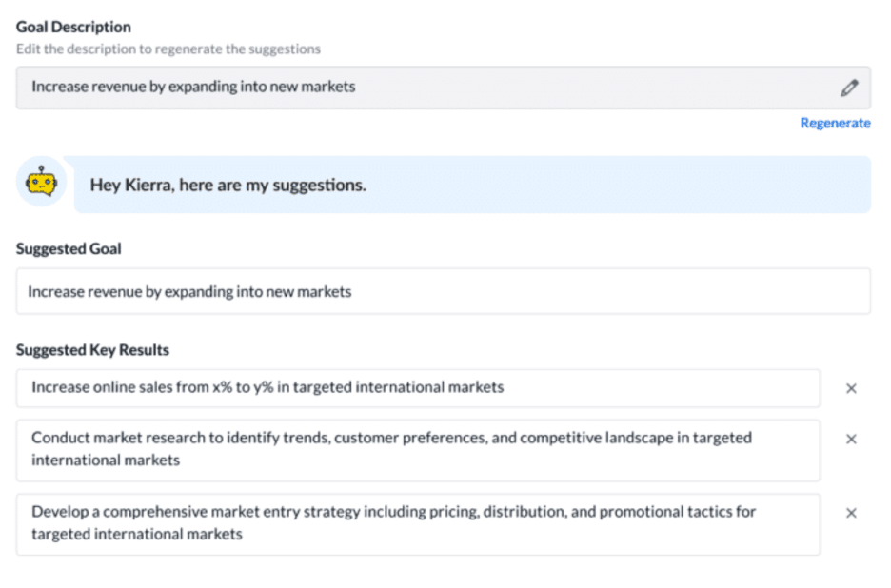Click the 'Edit the description to regenerate' hint text
Screen dimensions: 891x588
coord(168,49)
